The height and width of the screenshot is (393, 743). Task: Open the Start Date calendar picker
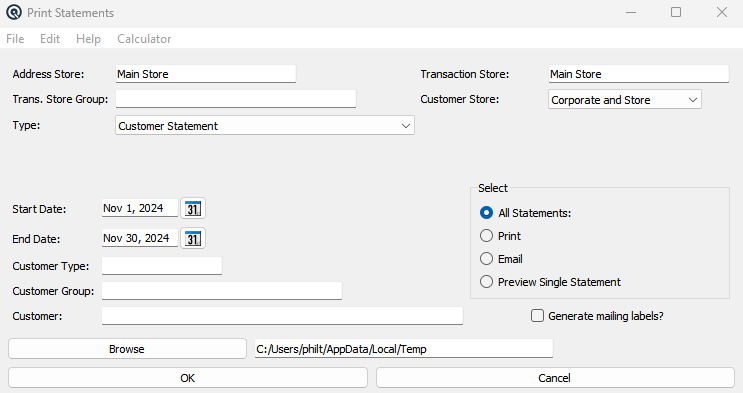pyautogui.click(x=193, y=209)
